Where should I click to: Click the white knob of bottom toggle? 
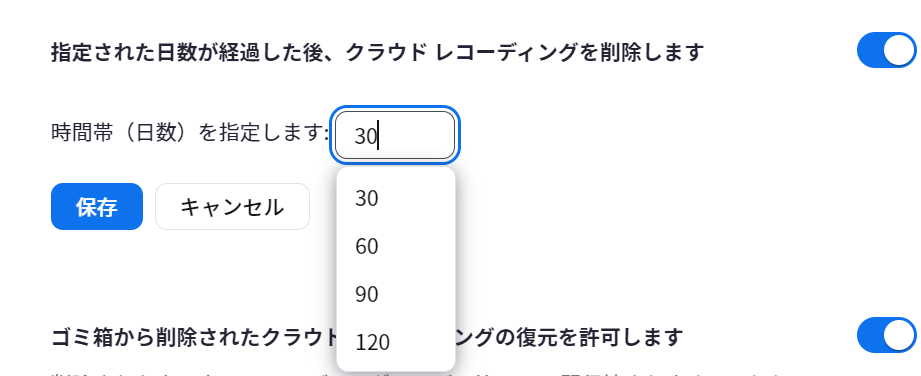(x=900, y=335)
